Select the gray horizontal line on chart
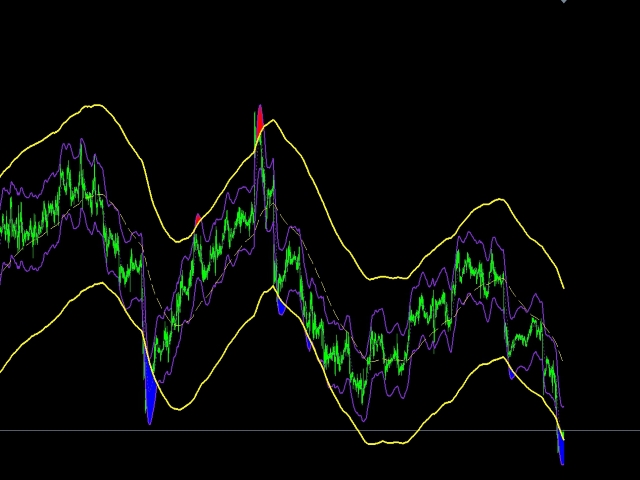 point(320,430)
